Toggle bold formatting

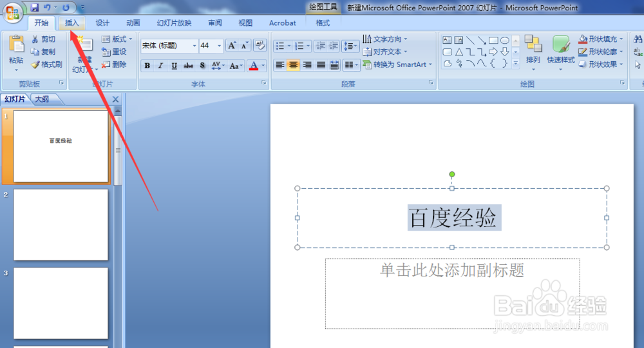[x=147, y=66]
